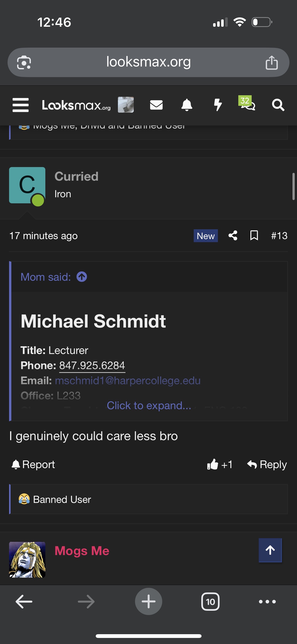Open the browser share icon in address bar
This screenshot has height=644, width=297.
point(272,62)
